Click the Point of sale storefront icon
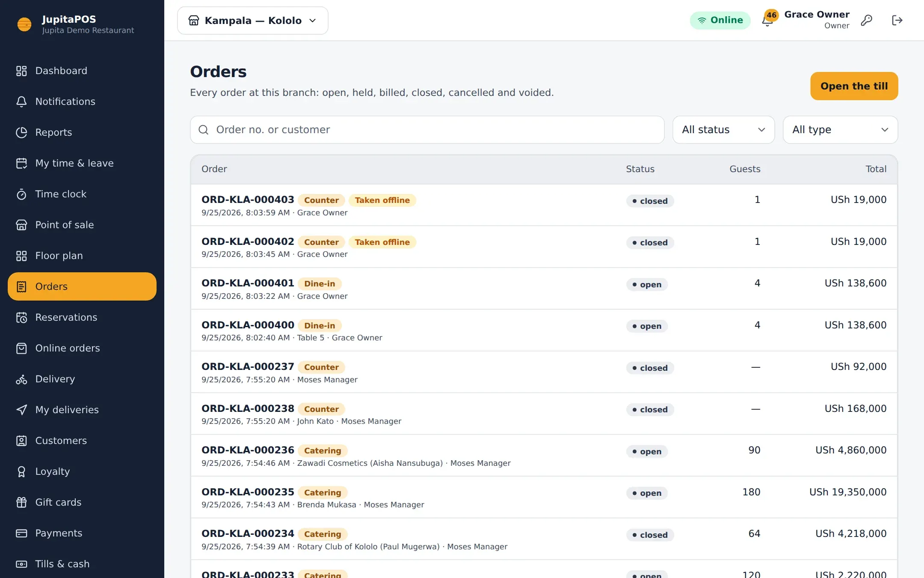Screen dimensions: 924x578 coord(21,225)
